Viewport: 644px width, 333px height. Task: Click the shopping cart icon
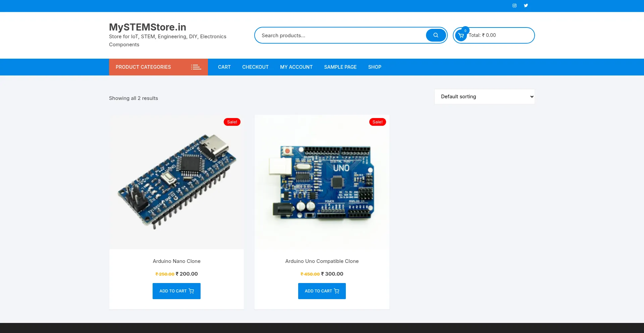461,36
